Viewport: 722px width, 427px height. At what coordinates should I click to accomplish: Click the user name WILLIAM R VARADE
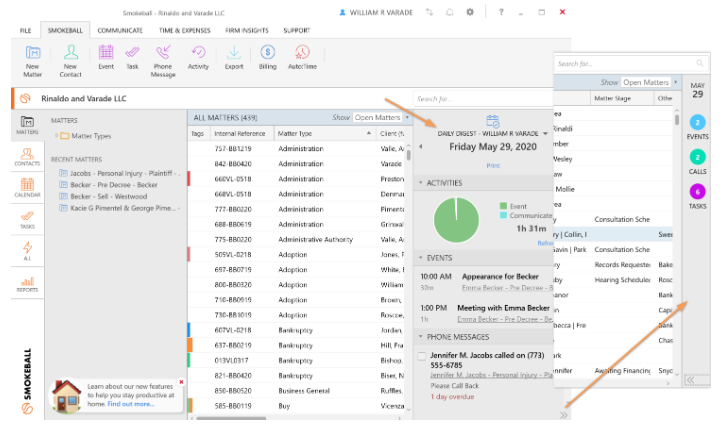click(381, 13)
